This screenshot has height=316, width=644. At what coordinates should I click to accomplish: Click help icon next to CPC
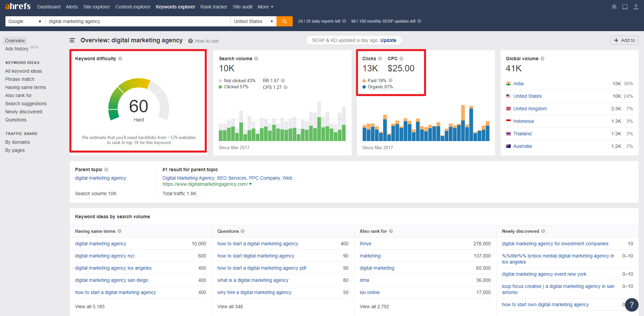point(401,59)
